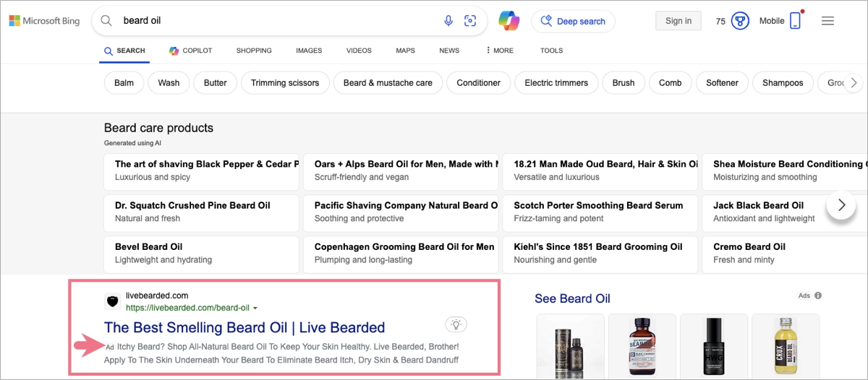Expand the MORE menu
The width and height of the screenshot is (868, 380).
pyautogui.click(x=500, y=51)
